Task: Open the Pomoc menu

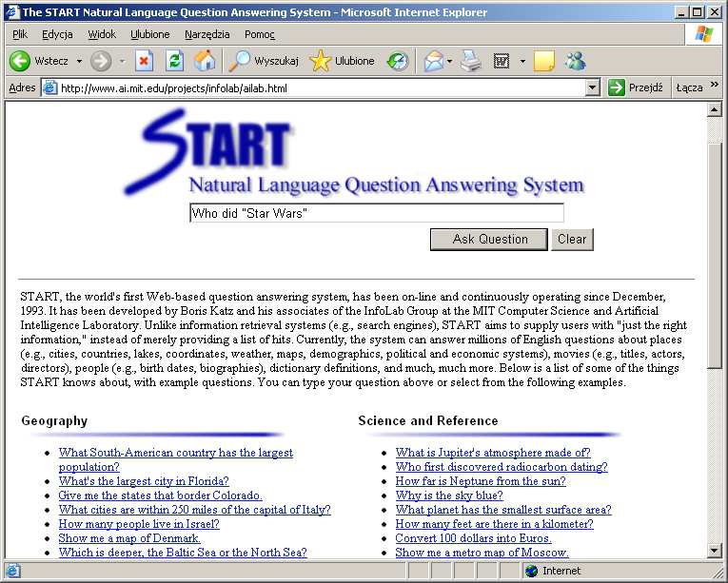Action: [260, 34]
